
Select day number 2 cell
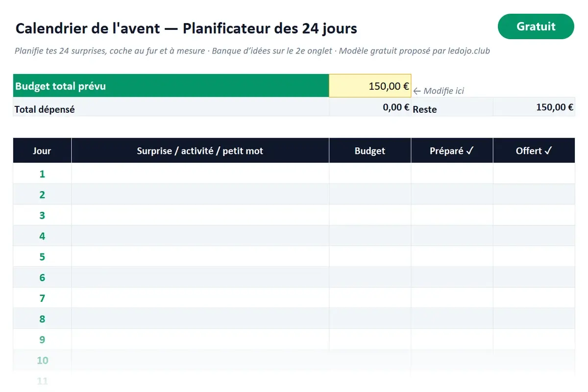[42, 194]
